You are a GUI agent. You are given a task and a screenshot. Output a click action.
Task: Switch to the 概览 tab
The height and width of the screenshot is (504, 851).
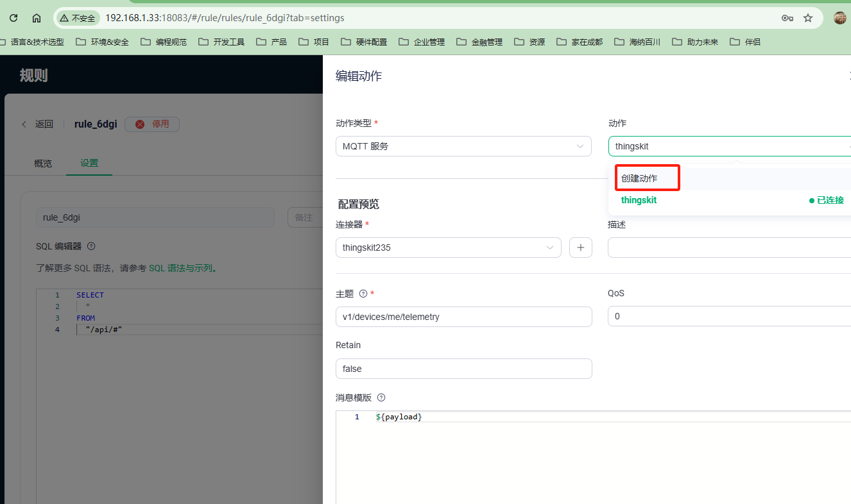43,164
